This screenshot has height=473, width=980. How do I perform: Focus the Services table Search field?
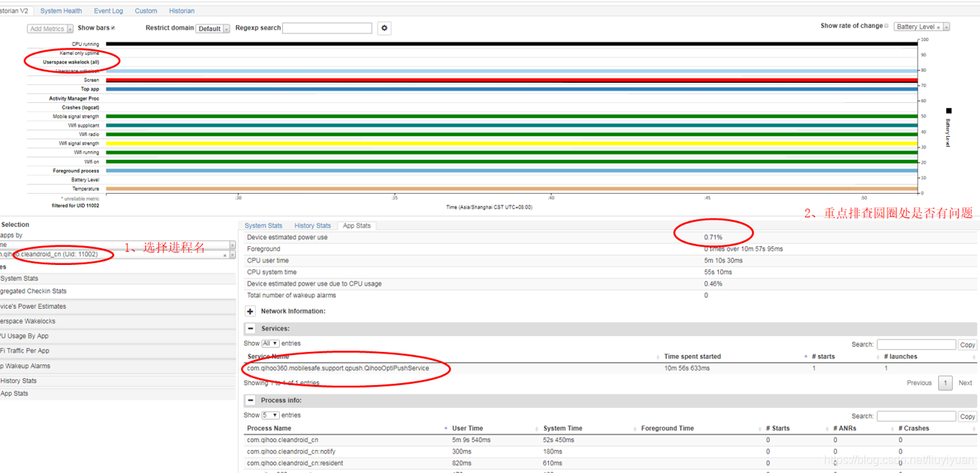[916, 345]
